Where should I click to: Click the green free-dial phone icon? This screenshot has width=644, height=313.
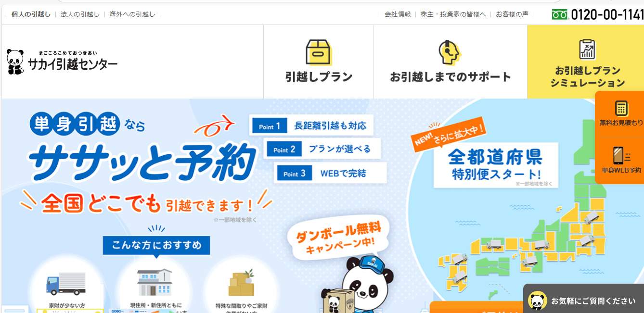(x=560, y=15)
